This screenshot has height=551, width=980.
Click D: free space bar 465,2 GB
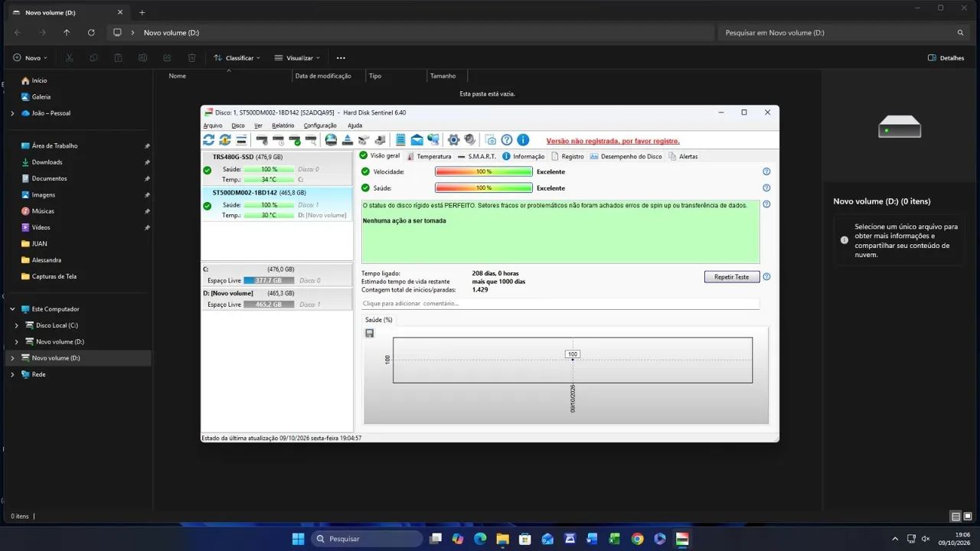pos(269,305)
